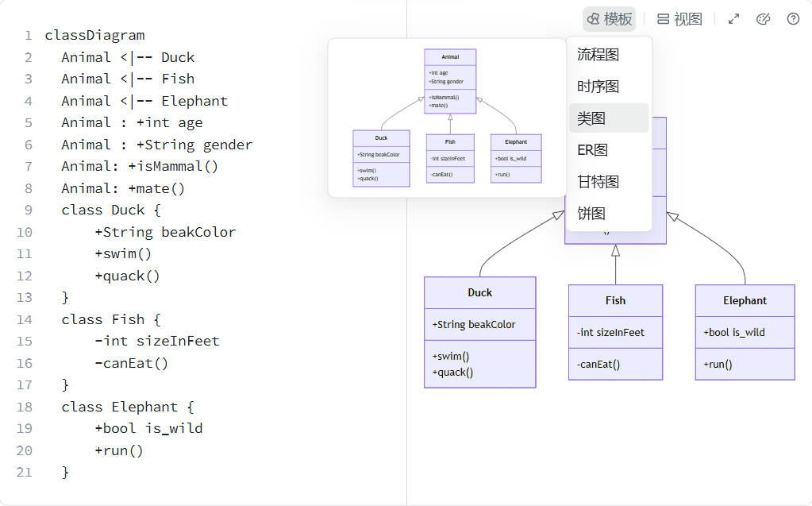Image resolution: width=812 pixels, height=506 pixels.
Task: Select the Fish class box title
Action: click(x=615, y=300)
